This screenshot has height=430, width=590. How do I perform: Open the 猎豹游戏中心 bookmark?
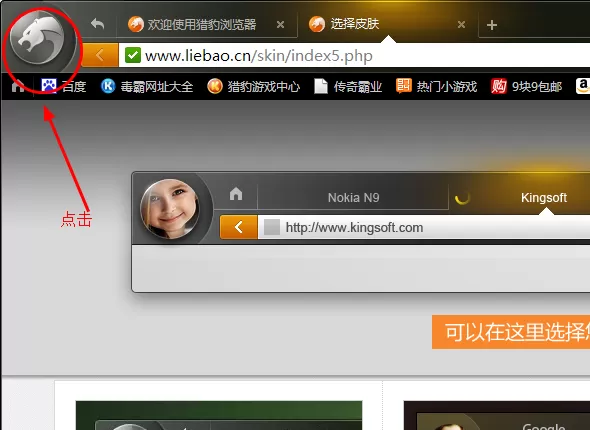point(253,87)
